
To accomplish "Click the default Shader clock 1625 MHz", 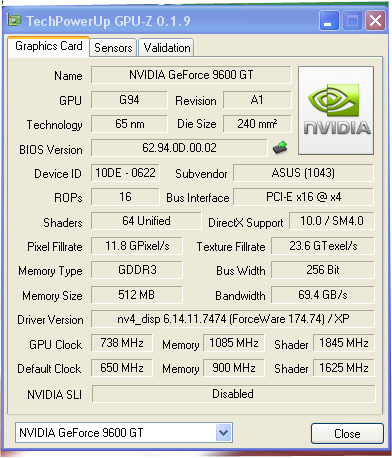I will [344, 368].
